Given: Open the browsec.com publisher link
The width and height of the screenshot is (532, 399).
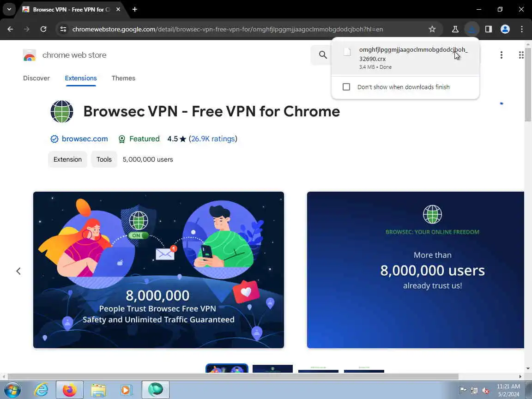Looking at the screenshot, I should click(85, 139).
